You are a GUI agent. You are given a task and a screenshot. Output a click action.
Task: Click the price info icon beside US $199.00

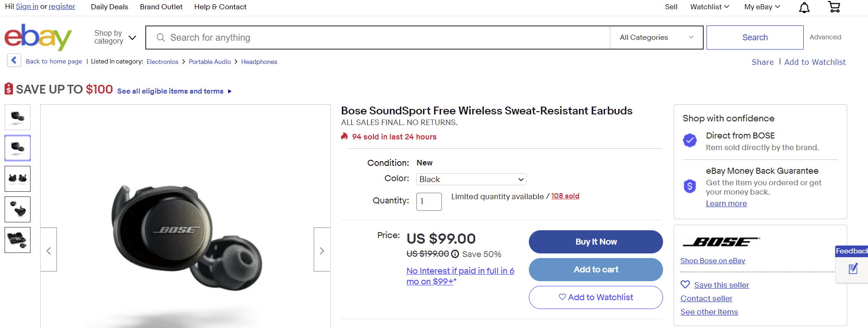pos(455,254)
